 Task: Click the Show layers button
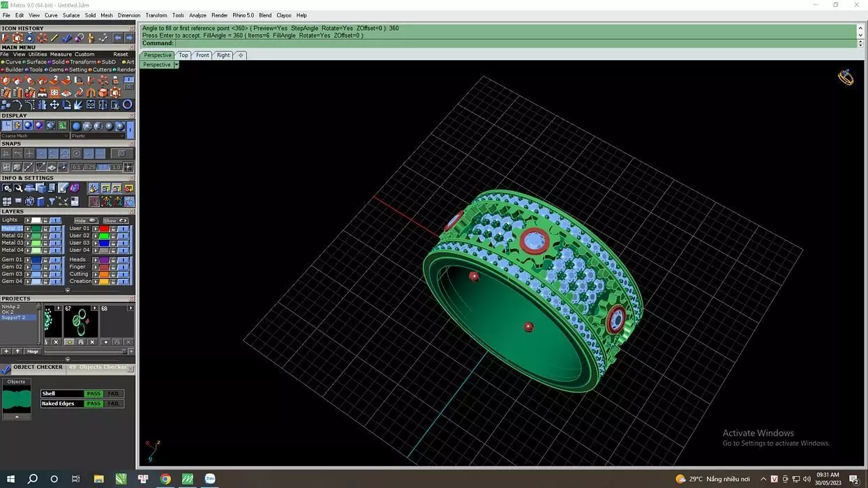116,221
